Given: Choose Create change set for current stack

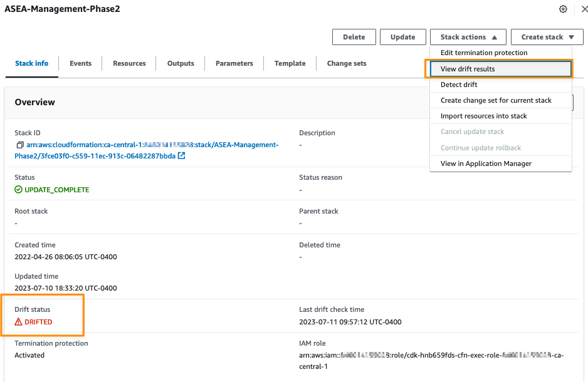Looking at the screenshot, I should (496, 100).
